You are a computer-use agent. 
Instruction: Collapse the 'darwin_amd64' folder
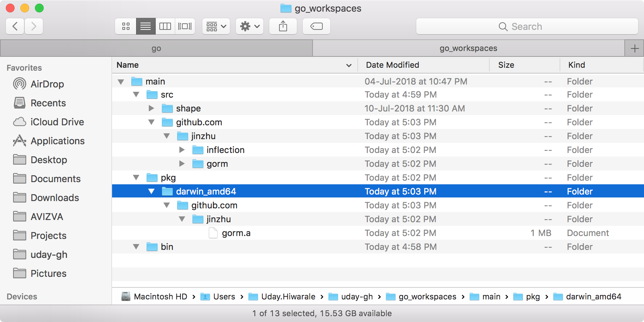tap(151, 192)
